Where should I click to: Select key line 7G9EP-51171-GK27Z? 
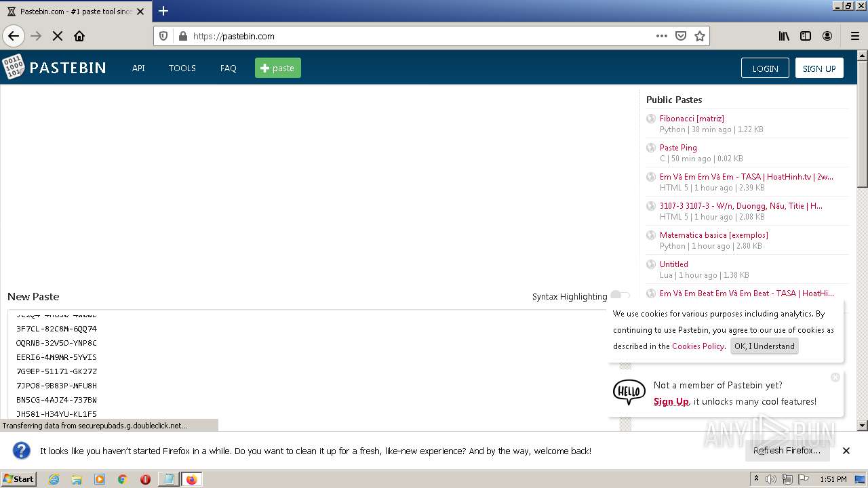pos(56,371)
